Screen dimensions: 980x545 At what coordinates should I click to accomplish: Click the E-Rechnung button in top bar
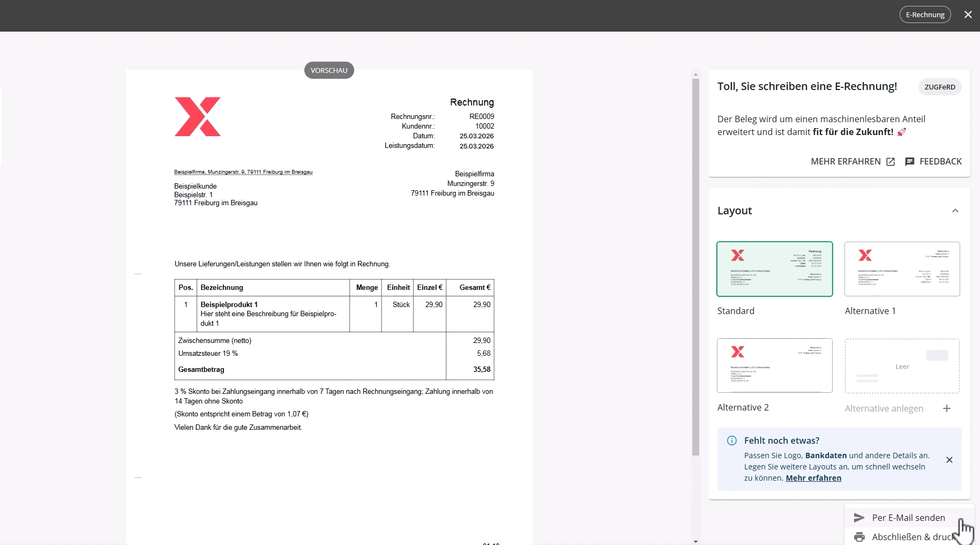(925, 14)
